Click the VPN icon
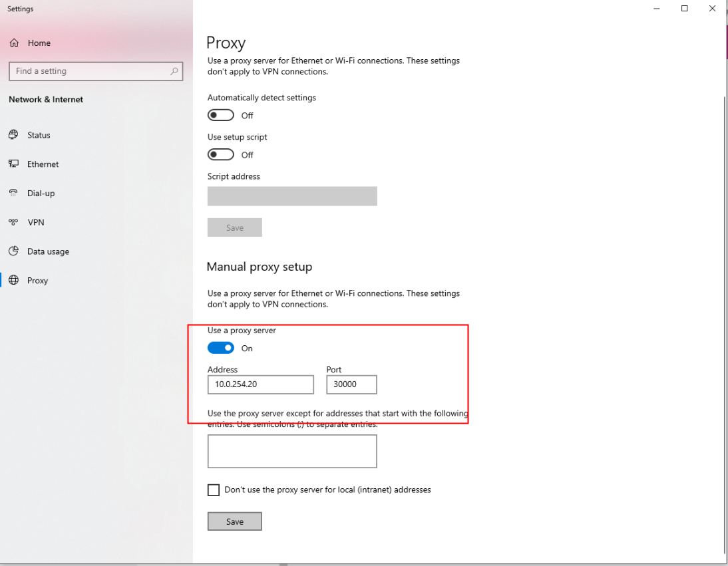The image size is (728, 566). click(x=13, y=223)
